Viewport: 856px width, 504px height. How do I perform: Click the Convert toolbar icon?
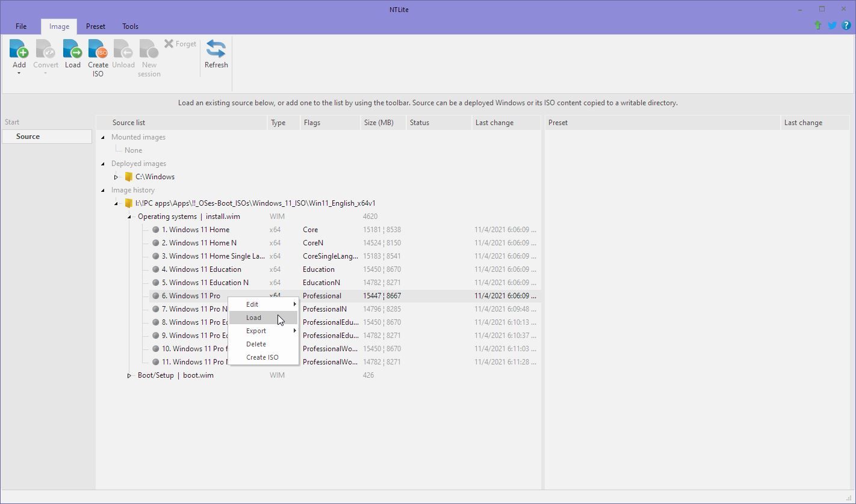point(46,49)
